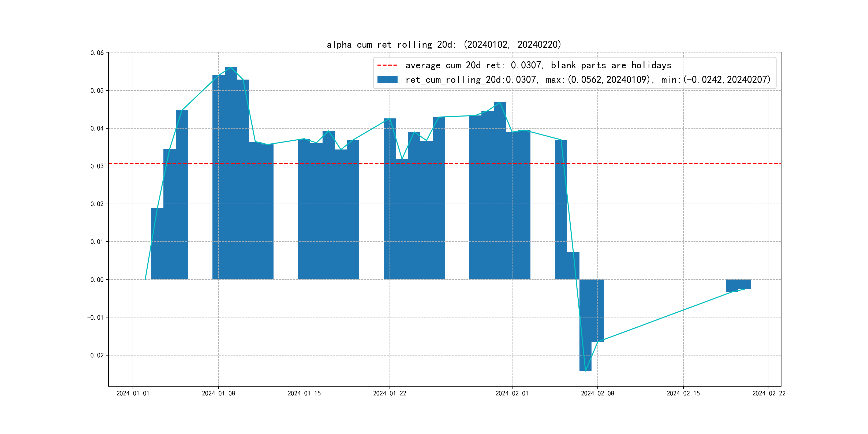Click the 0.03 y-axis tick label
Screen dimensions: 868x434
(x=97, y=166)
